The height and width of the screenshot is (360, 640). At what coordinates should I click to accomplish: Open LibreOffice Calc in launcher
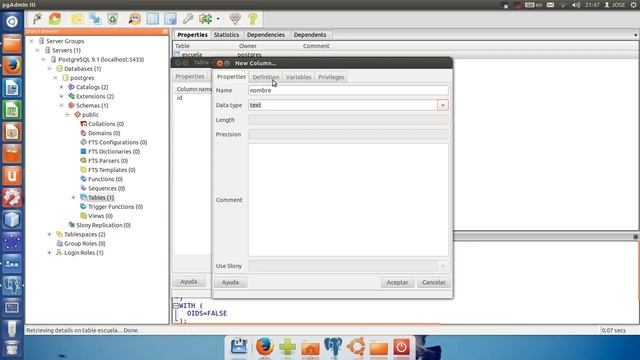pos(12,110)
